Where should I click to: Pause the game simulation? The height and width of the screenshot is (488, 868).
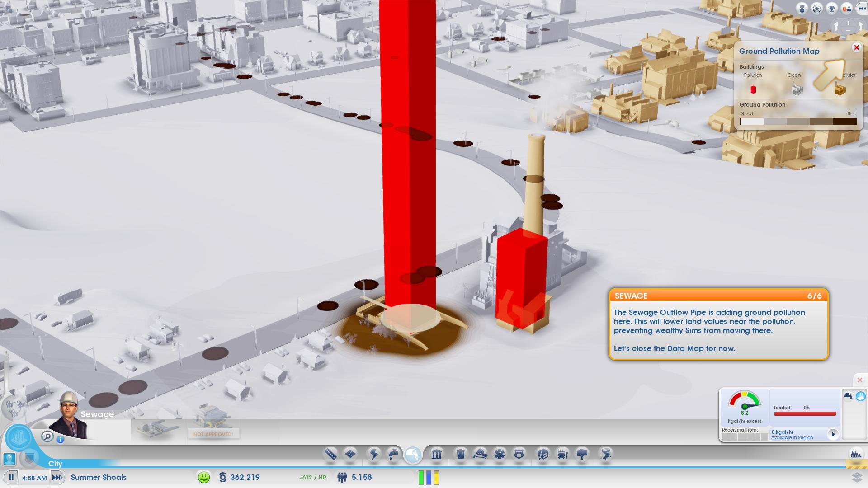pos(11,477)
